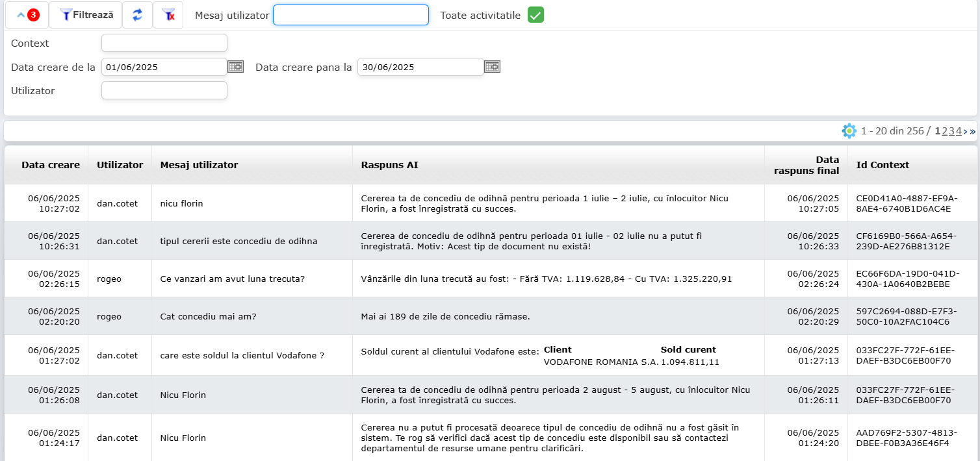
Task: Click next page single arrow
Action: click(x=966, y=131)
